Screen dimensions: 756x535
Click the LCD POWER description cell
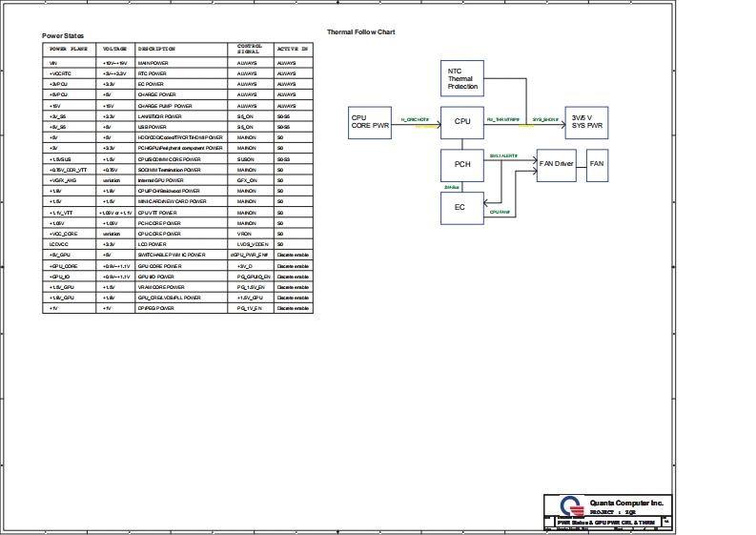click(x=159, y=243)
